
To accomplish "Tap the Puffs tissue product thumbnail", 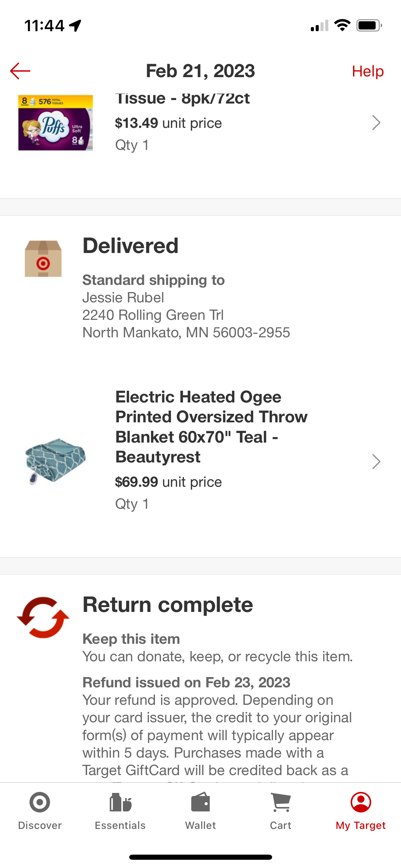I will pos(56,123).
